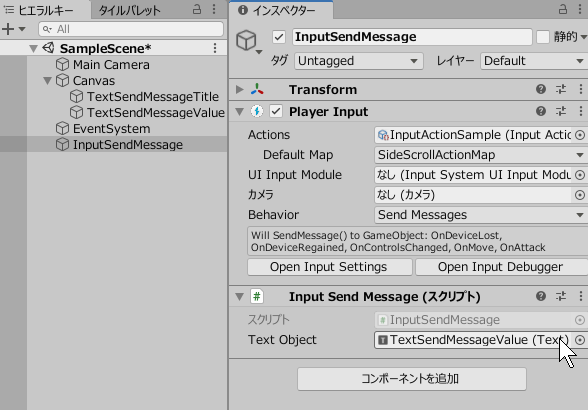Open the Default Map dropdown

[481, 155]
